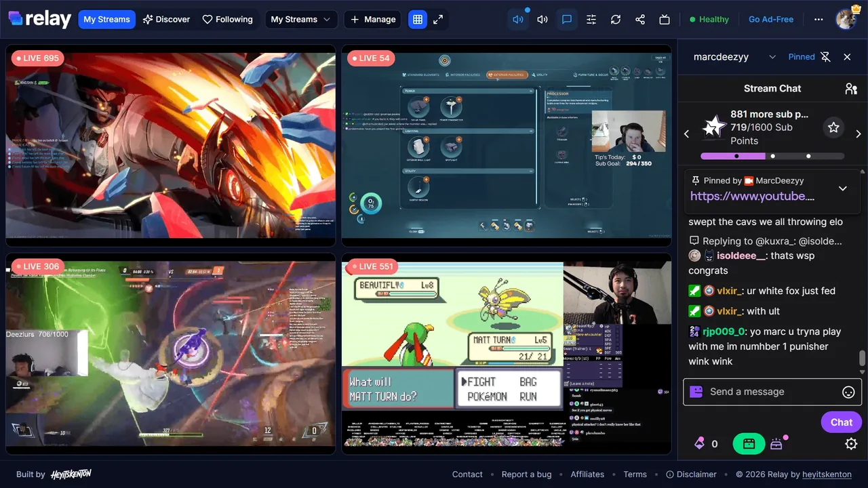This screenshot has height=488, width=868.
Task: Click username isoldeee__ in chat
Action: tap(742, 256)
